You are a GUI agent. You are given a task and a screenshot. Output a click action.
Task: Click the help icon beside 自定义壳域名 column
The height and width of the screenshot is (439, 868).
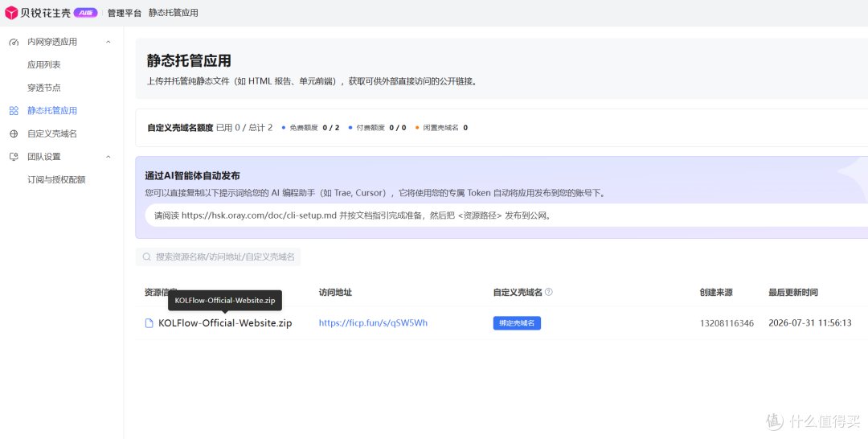pos(549,292)
